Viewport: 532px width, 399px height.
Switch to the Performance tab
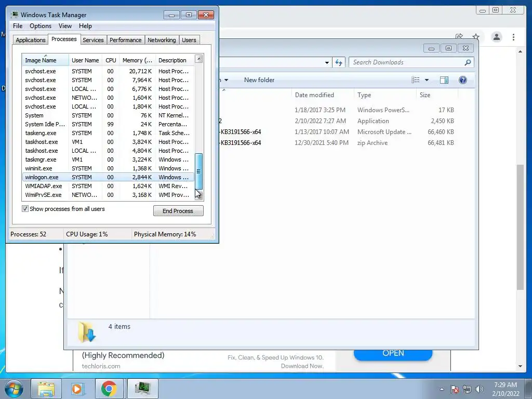point(125,39)
